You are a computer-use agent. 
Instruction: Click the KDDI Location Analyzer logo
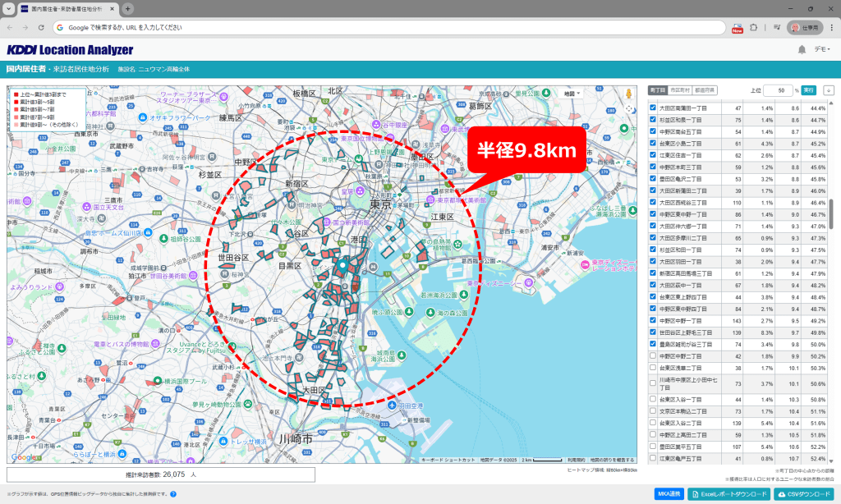click(71, 50)
